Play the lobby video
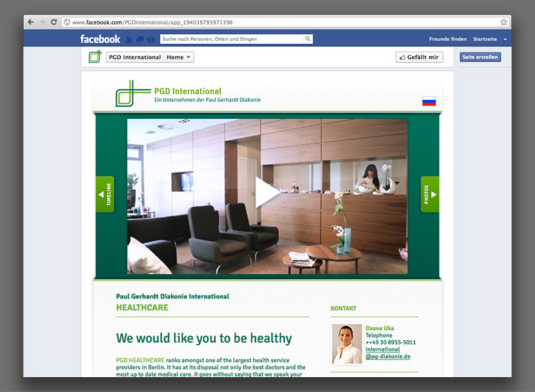Screen dimensions: 535x392 coord(267,192)
